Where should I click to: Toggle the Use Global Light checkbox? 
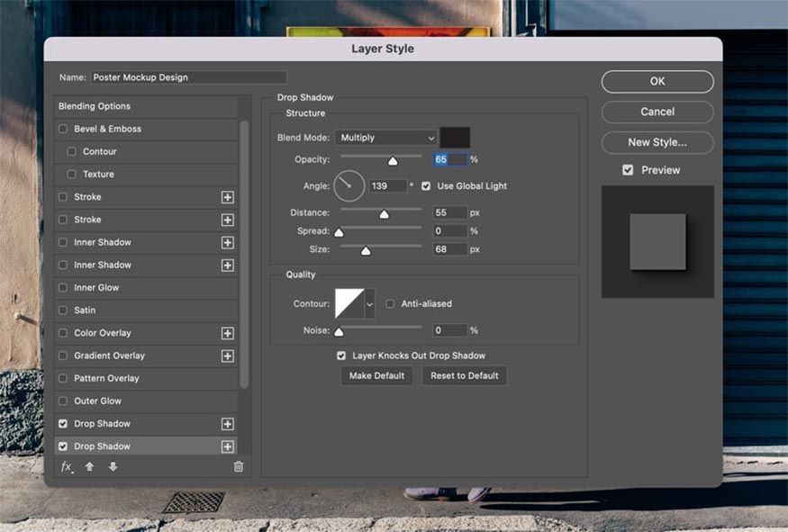coord(426,186)
